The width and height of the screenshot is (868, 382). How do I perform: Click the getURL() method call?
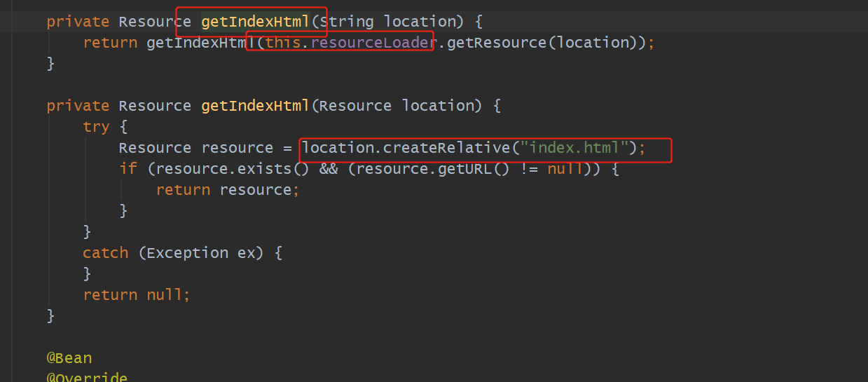[474, 169]
